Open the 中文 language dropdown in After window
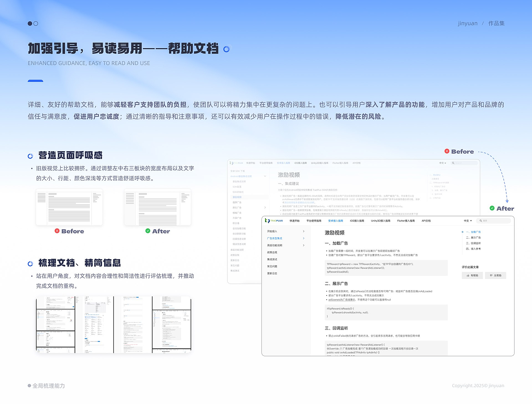This screenshot has height=404, width=532. point(468,221)
